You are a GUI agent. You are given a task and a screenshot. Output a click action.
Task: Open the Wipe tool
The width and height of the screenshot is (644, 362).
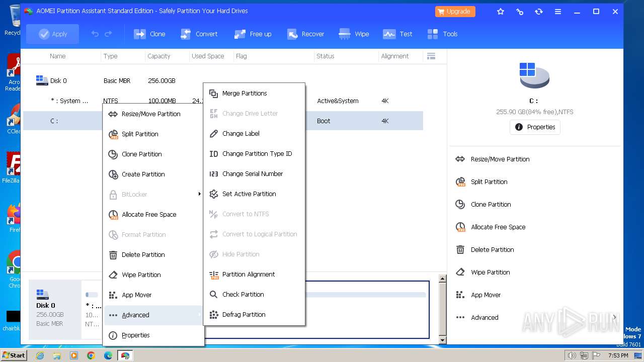point(354,34)
